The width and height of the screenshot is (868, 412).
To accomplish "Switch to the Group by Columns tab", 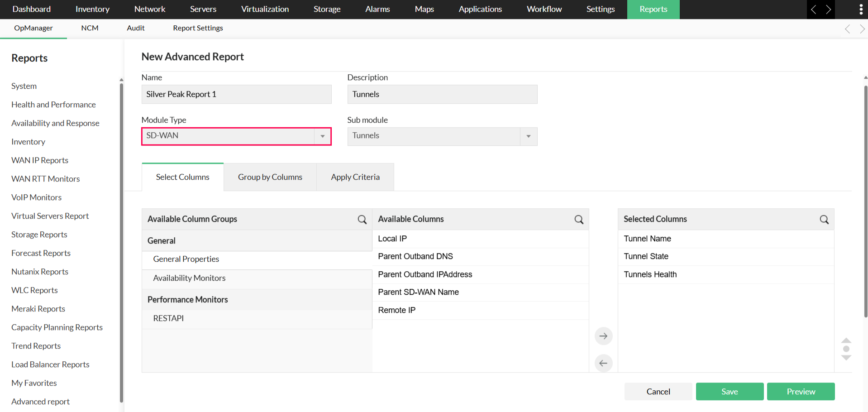I will [270, 177].
